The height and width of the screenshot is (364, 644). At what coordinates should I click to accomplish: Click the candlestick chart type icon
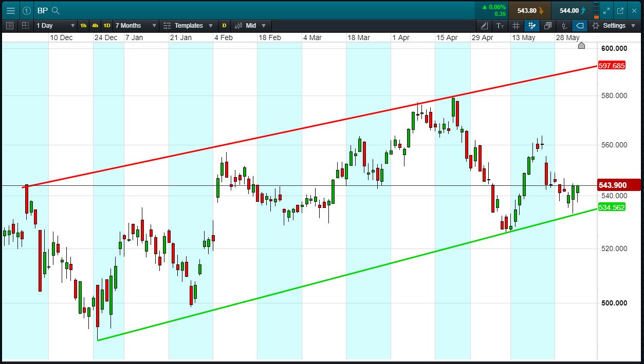(x=238, y=25)
